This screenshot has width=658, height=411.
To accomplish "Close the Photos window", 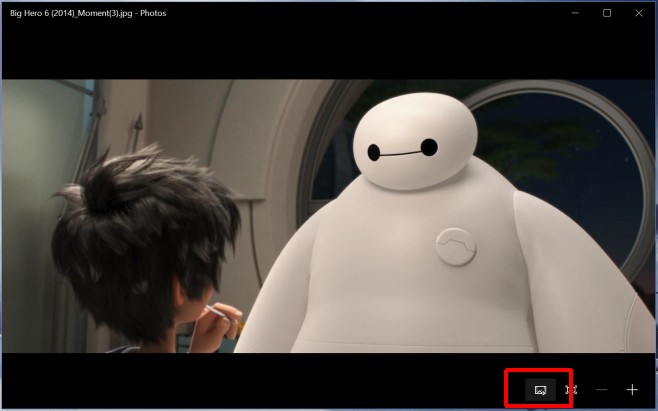I will tap(639, 13).
